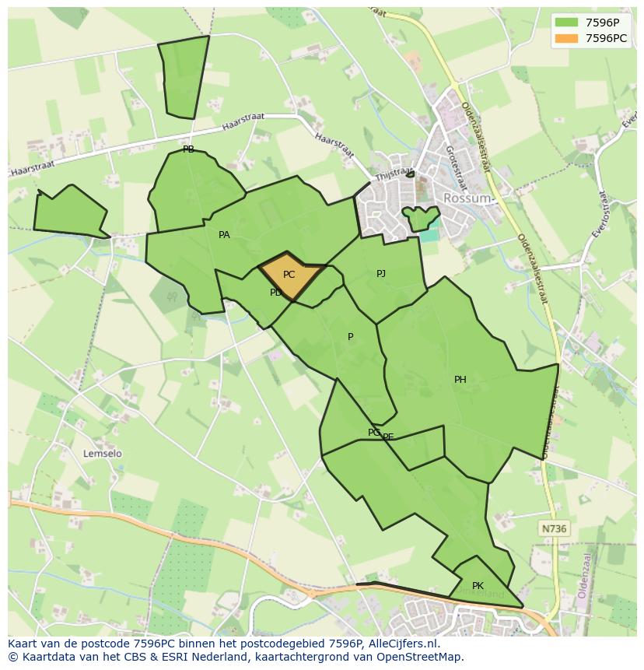This screenshot has height=670, width=644.
Task: Click the PE region label
Action: [x=387, y=437]
